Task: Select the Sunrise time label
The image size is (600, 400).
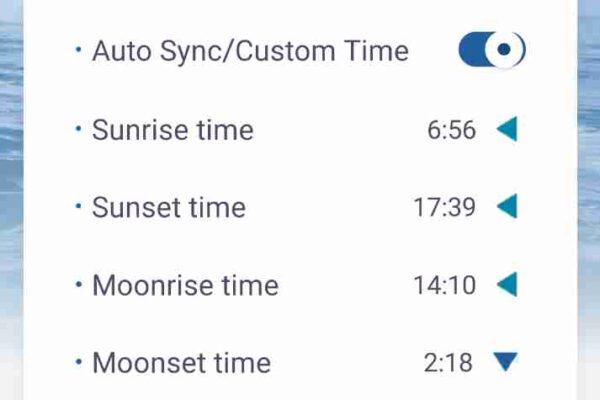Action: [173, 130]
